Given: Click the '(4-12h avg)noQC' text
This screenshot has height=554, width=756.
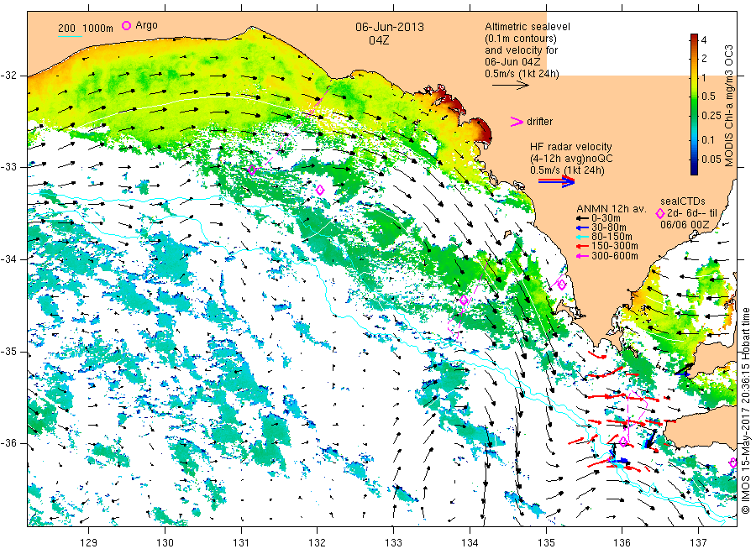Looking at the screenshot, I should (x=571, y=159).
